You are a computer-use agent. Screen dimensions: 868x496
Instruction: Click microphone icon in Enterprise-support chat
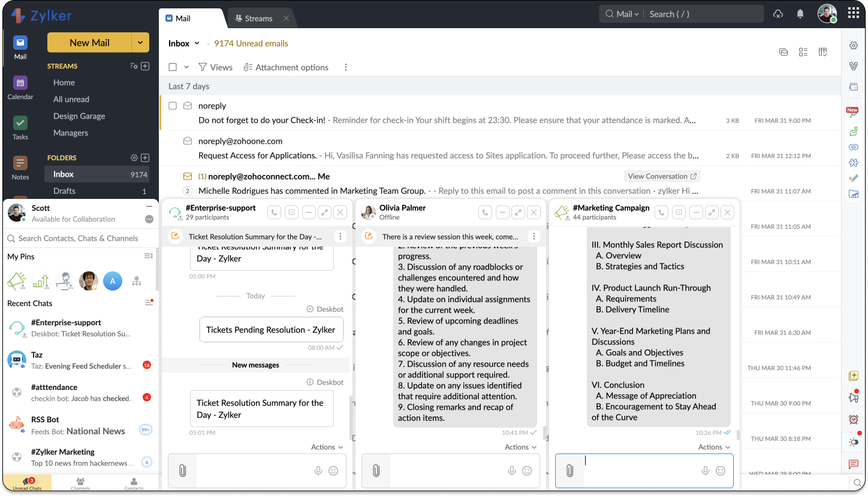(x=318, y=471)
